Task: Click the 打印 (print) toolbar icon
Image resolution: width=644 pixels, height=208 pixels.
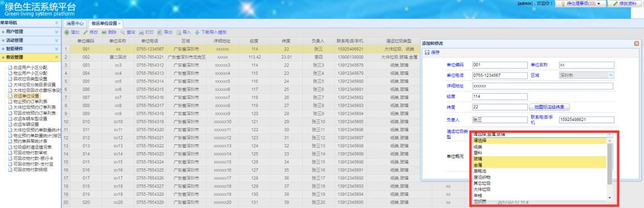Action: click(141, 32)
